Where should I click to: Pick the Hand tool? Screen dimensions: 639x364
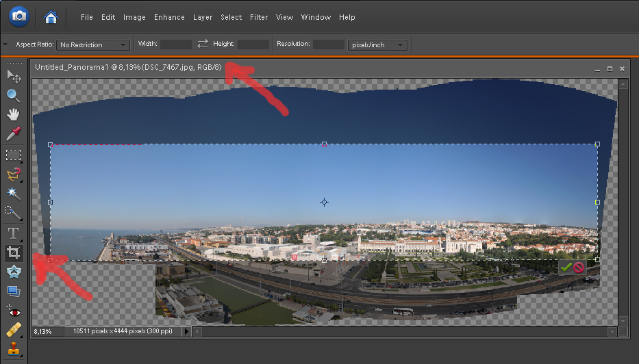[x=13, y=114]
